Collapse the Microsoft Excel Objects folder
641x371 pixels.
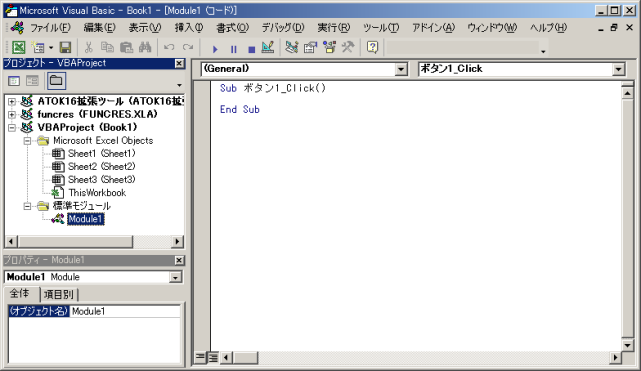tap(27, 141)
